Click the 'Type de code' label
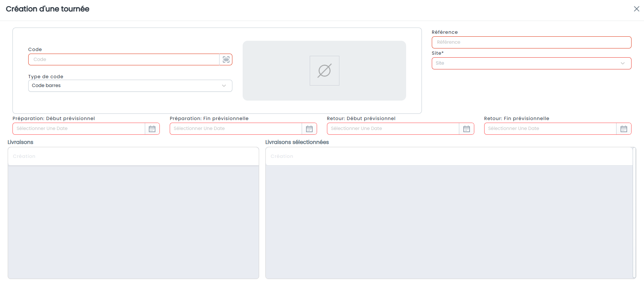 coord(46,77)
